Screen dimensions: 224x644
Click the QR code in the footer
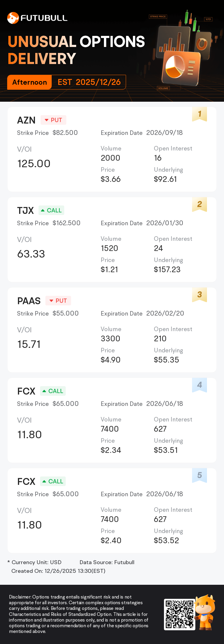179,614
